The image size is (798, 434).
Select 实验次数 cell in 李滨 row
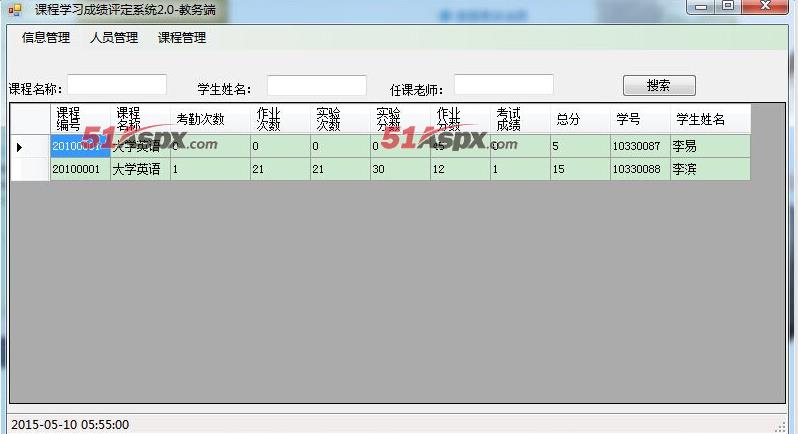point(340,169)
